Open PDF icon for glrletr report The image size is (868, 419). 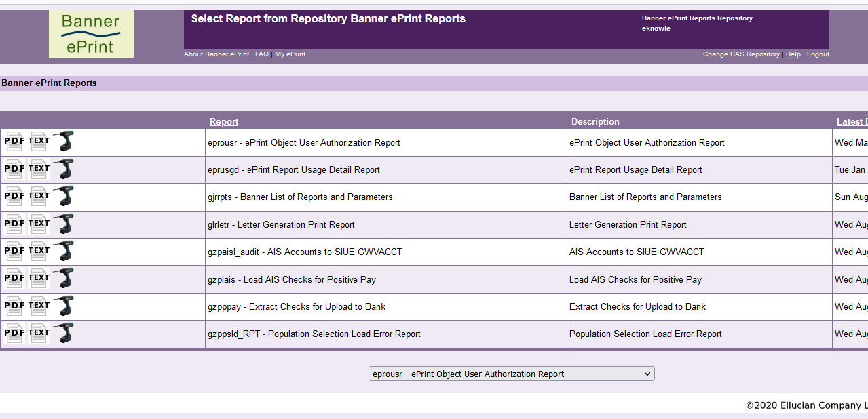[14, 224]
